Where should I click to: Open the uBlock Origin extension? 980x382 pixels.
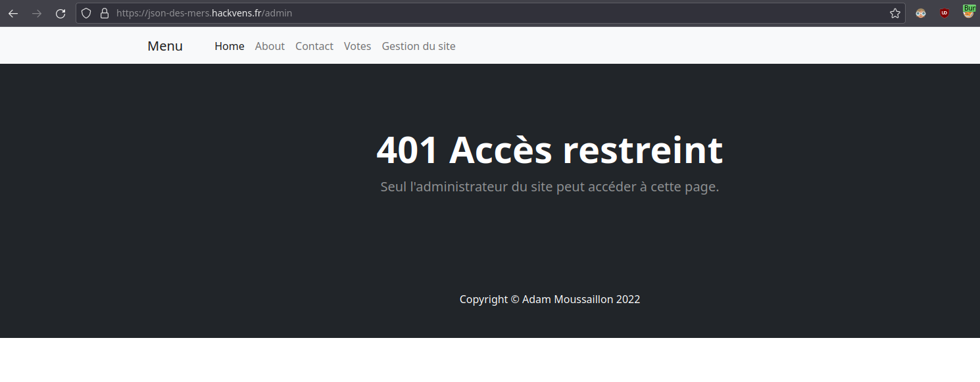(x=944, y=13)
